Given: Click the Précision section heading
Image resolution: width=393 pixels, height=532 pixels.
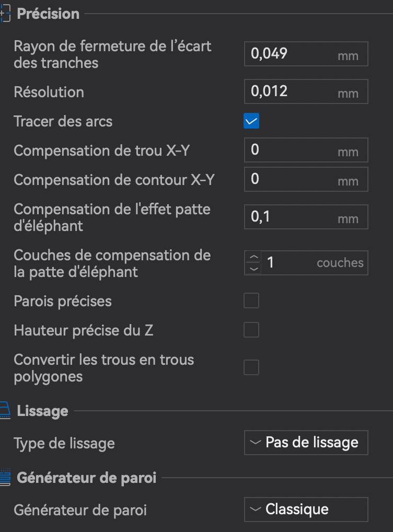Looking at the screenshot, I should pos(48,14).
